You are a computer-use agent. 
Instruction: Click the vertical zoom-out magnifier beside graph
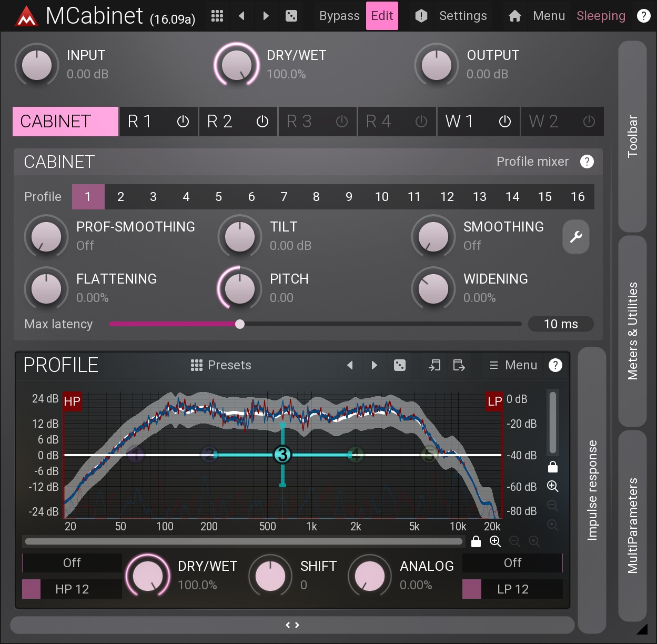click(552, 506)
